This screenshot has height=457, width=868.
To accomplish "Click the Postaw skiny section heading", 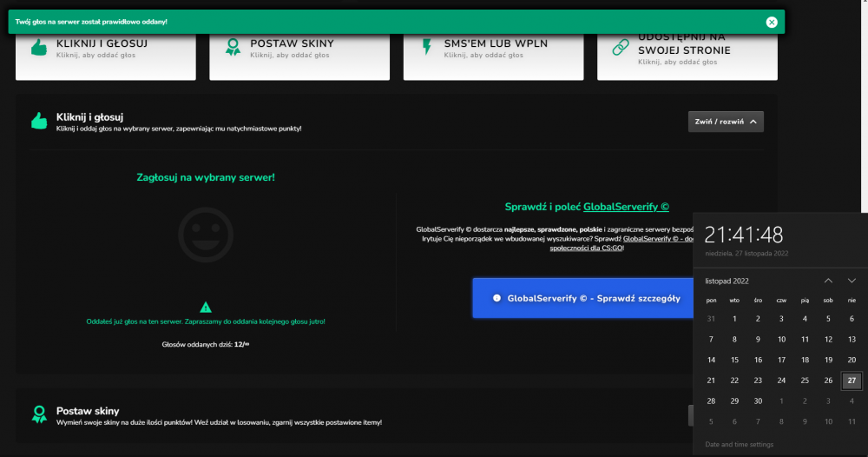I will tap(88, 411).
